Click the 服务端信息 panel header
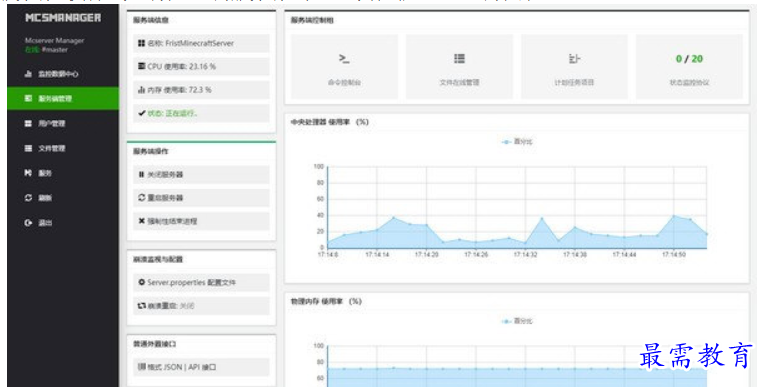 pyautogui.click(x=150, y=20)
